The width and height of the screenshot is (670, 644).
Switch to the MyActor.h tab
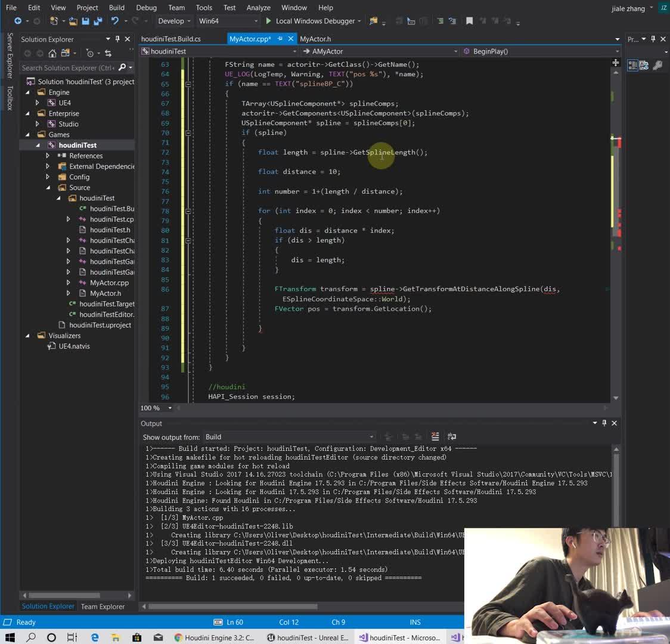pyautogui.click(x=317, y=39)
